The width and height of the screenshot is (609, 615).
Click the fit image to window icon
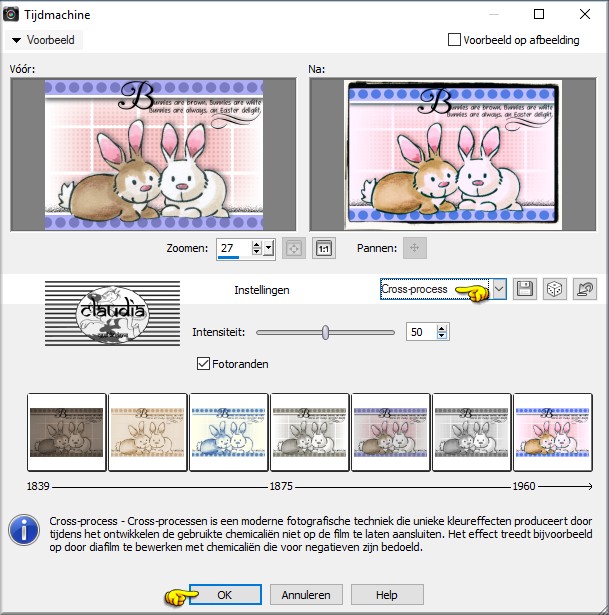(294, 248)
